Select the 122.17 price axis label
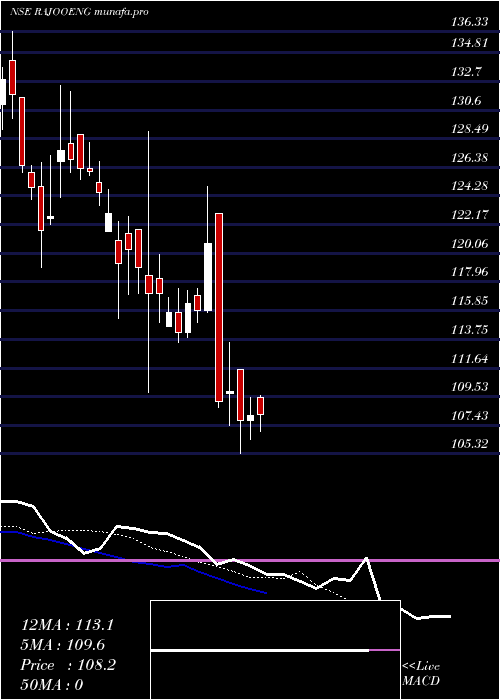The width and height of the screenshot is (500, 700). (x=469, y=215)
